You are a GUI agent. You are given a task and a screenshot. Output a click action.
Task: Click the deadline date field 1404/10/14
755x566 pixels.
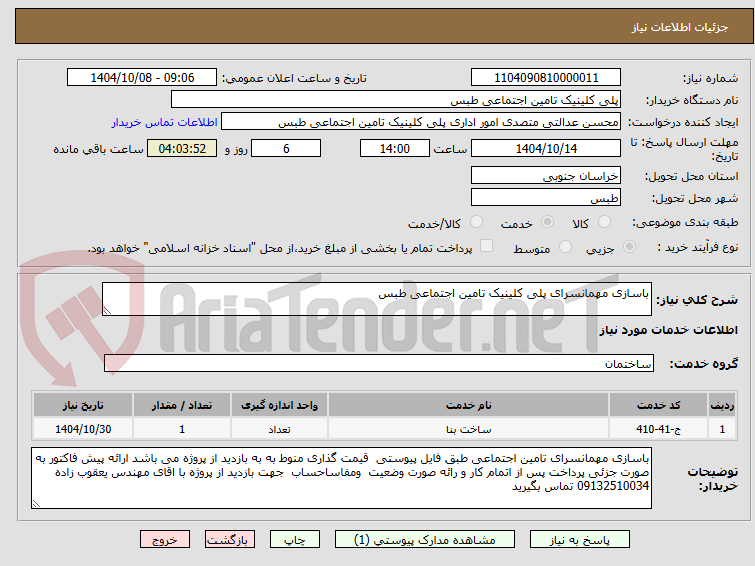tap(546, 148)
